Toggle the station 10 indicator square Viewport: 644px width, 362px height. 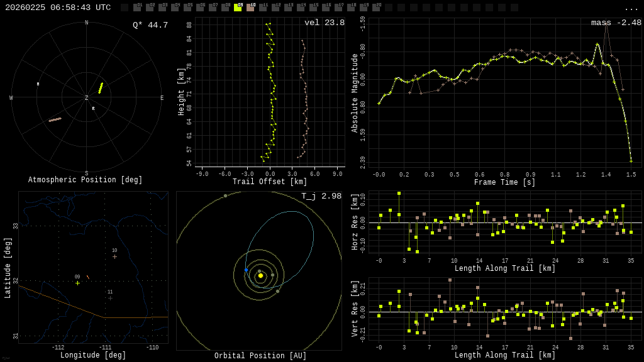point(250,8)
